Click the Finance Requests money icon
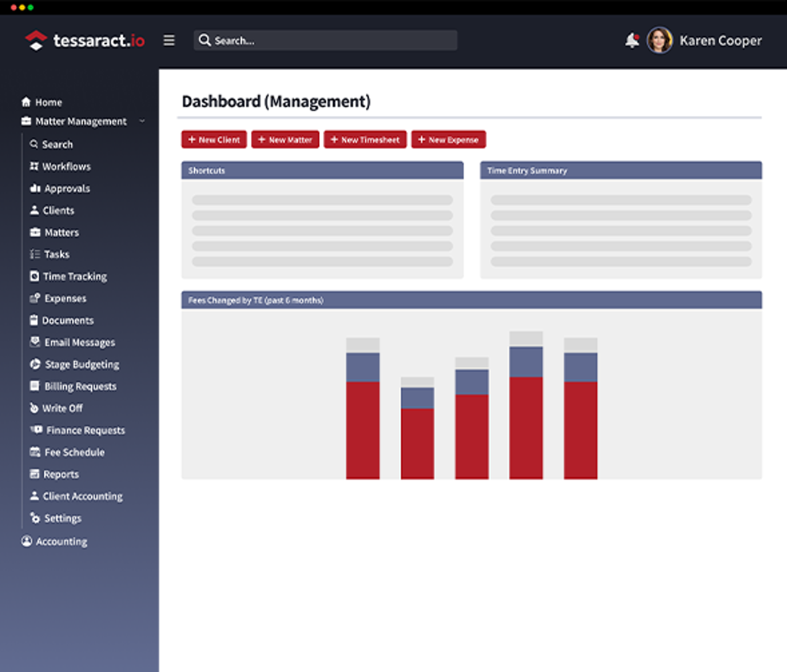The width and height of the screenshot is (787, 672). point(36,430)
